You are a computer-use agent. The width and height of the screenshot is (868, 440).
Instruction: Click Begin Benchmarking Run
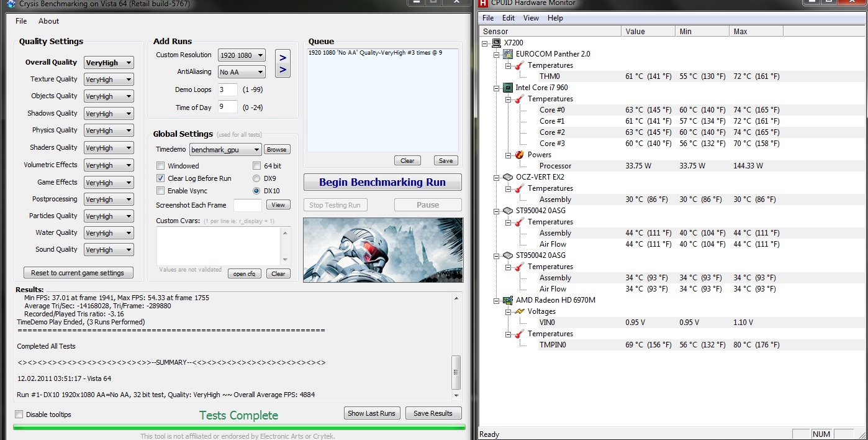click(382, 183)
